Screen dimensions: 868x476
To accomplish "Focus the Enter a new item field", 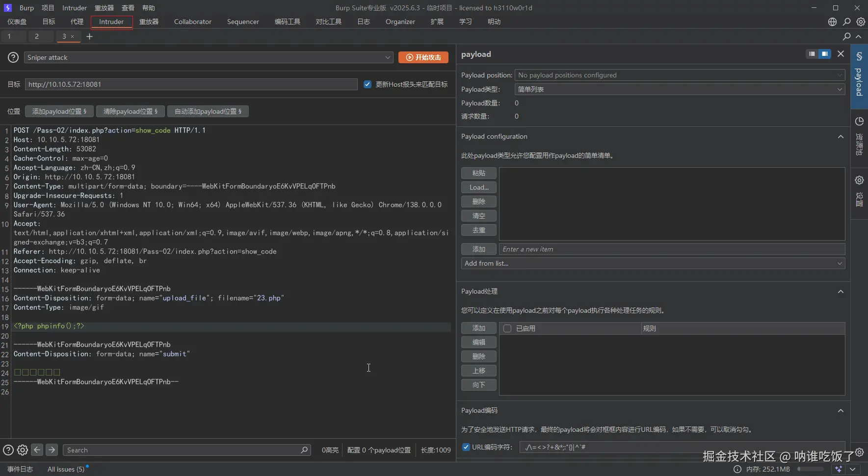I will pyautogui.click(x=672, y=249).
